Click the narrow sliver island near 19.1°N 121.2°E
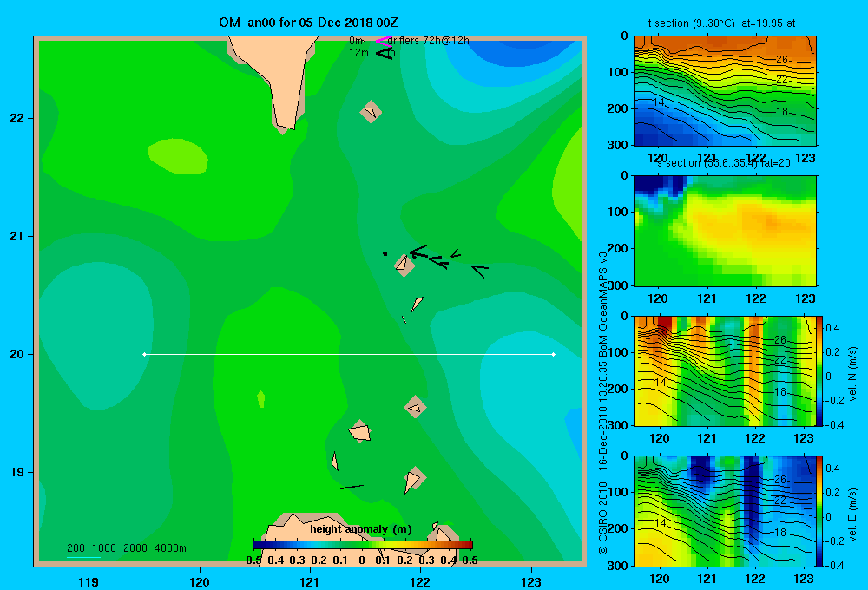 [335, 462]
